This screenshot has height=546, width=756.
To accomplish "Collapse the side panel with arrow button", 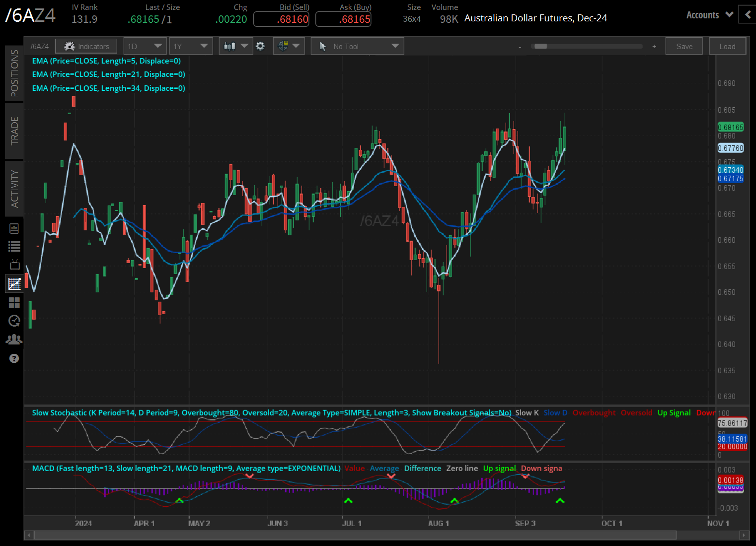I will tap(748, 15).
